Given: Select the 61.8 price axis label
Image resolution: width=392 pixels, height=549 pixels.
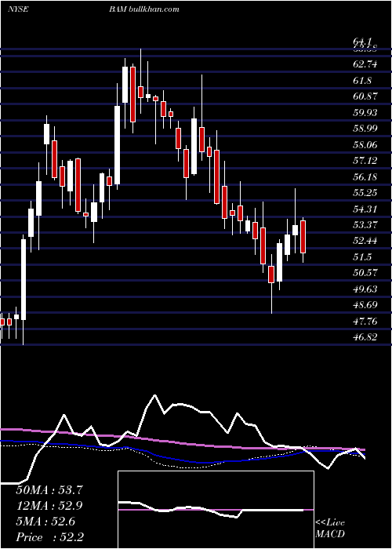Looking at the screenshot, I should 363,81.
